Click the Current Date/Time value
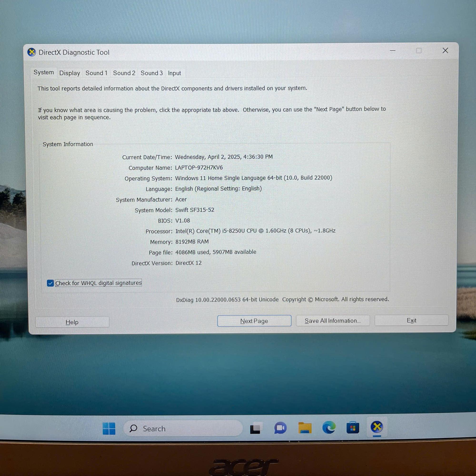This screenshot has height=476, width=476. pyautogui.click(x=224, y=157)
